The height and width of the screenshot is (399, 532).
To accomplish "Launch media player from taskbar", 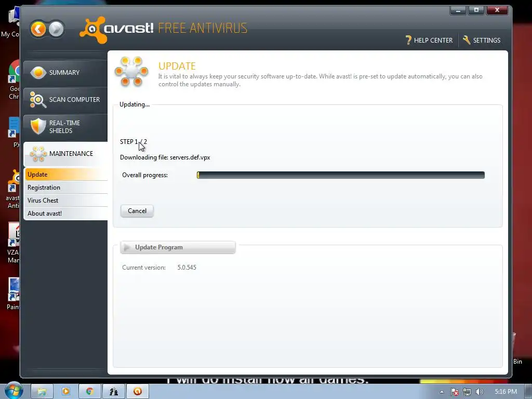I will 66,391.
